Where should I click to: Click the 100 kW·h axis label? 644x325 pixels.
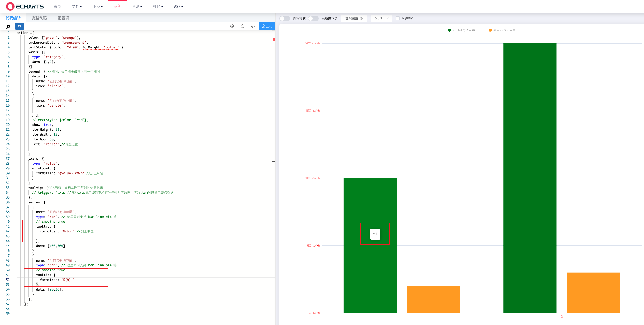312,178
